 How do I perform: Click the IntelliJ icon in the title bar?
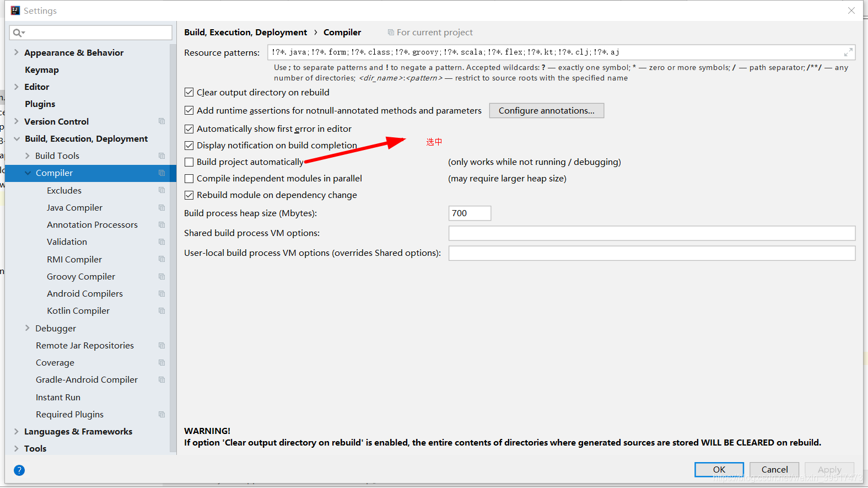[15, 10]
